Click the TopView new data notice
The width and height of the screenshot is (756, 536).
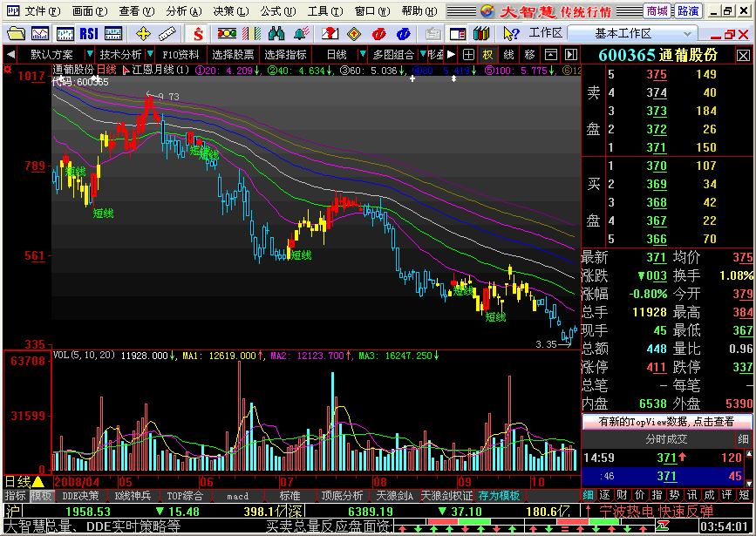[x=666, y=422]
